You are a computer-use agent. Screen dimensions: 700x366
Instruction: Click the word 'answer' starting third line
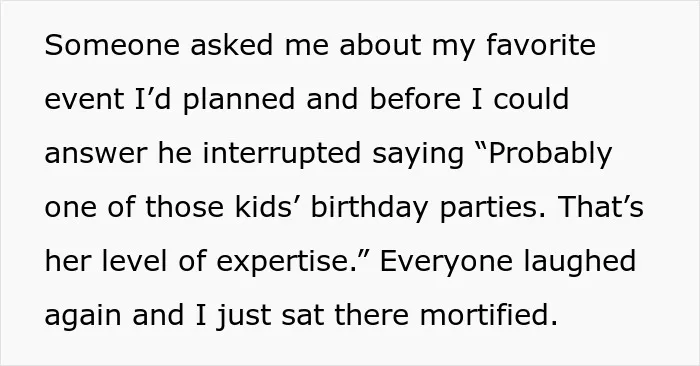tap(96, 154)
